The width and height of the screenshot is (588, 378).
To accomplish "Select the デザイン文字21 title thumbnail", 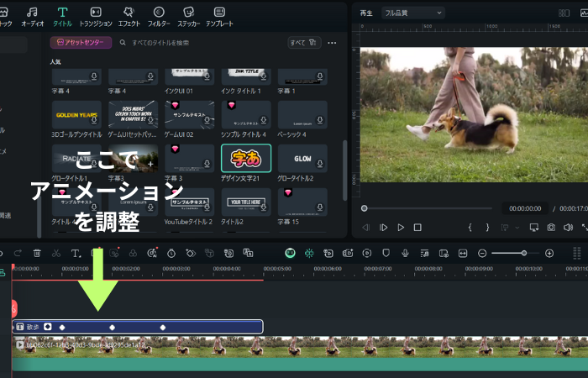I will [246, 158].
